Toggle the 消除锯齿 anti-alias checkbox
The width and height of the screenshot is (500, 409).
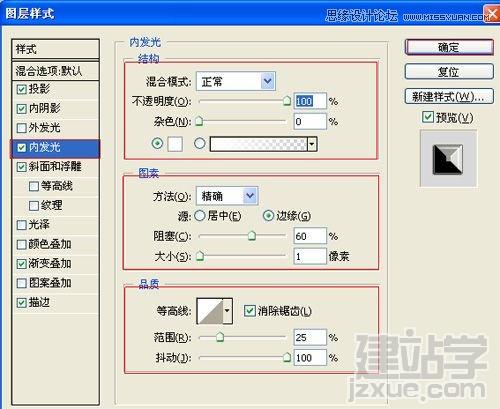click(249, 311)
